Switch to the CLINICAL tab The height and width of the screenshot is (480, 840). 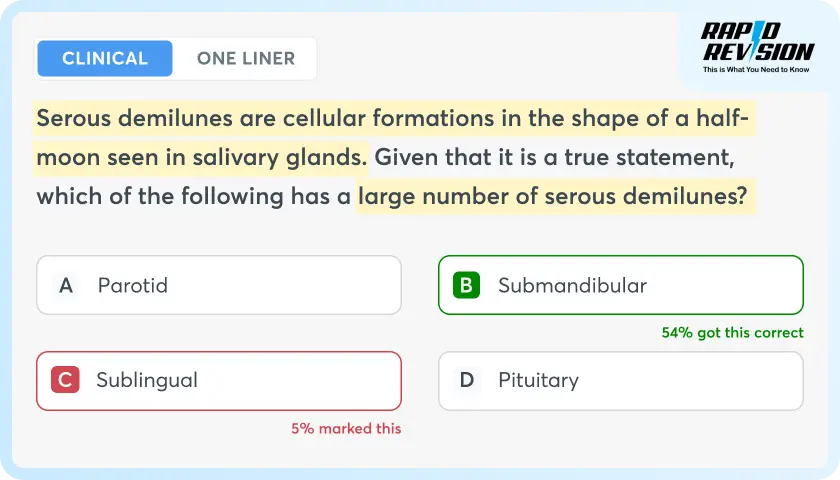coord(105,58)
